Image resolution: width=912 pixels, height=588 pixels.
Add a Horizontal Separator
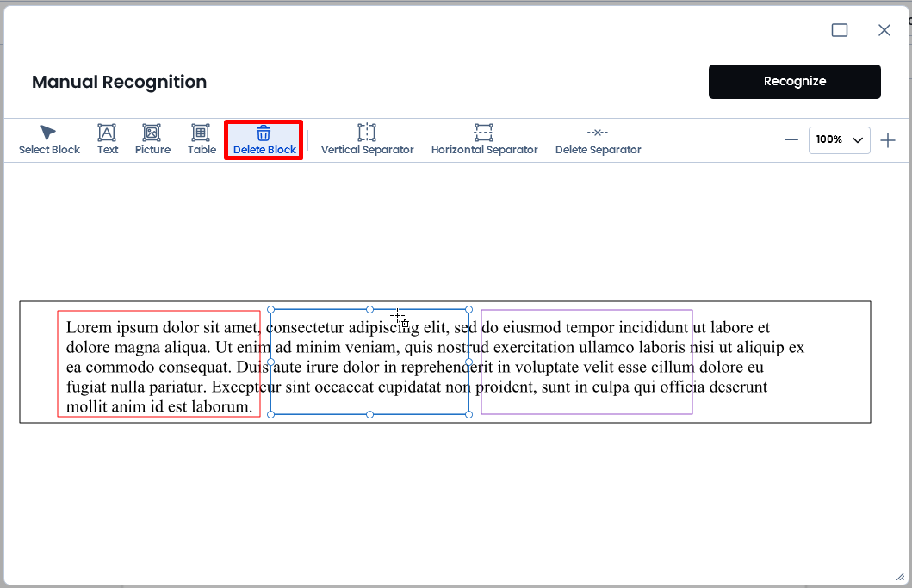point(484,140)
